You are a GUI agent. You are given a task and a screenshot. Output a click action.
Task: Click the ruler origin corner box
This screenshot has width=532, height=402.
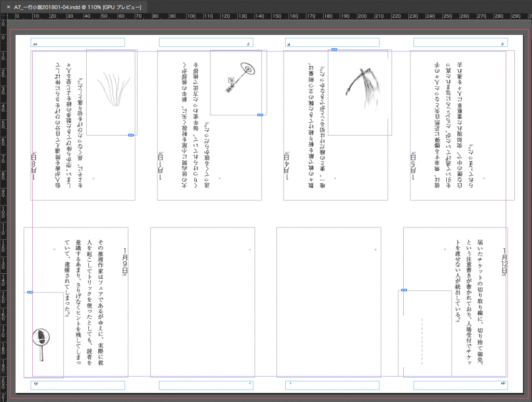coord(4,16)
